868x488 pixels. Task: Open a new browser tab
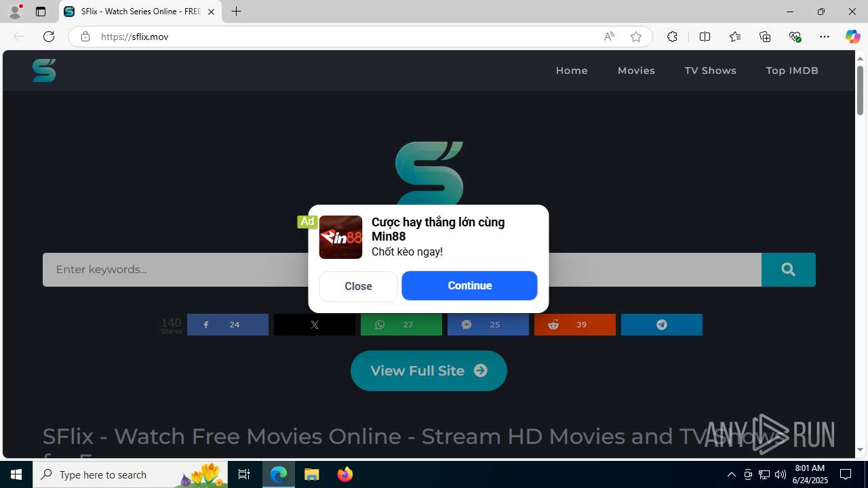tap(236, 12)
